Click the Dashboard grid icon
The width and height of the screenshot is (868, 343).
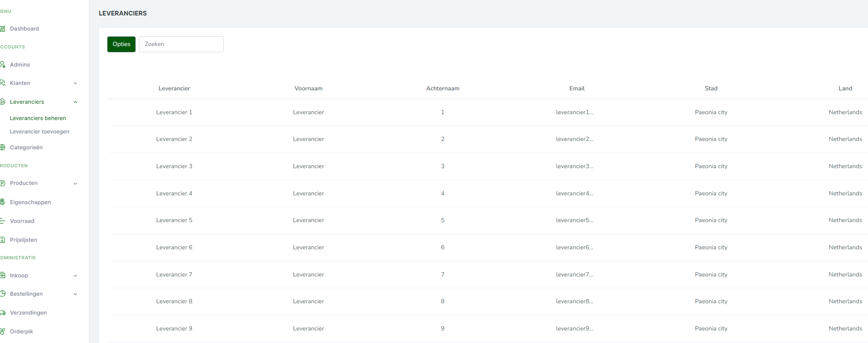pos(3,29)
